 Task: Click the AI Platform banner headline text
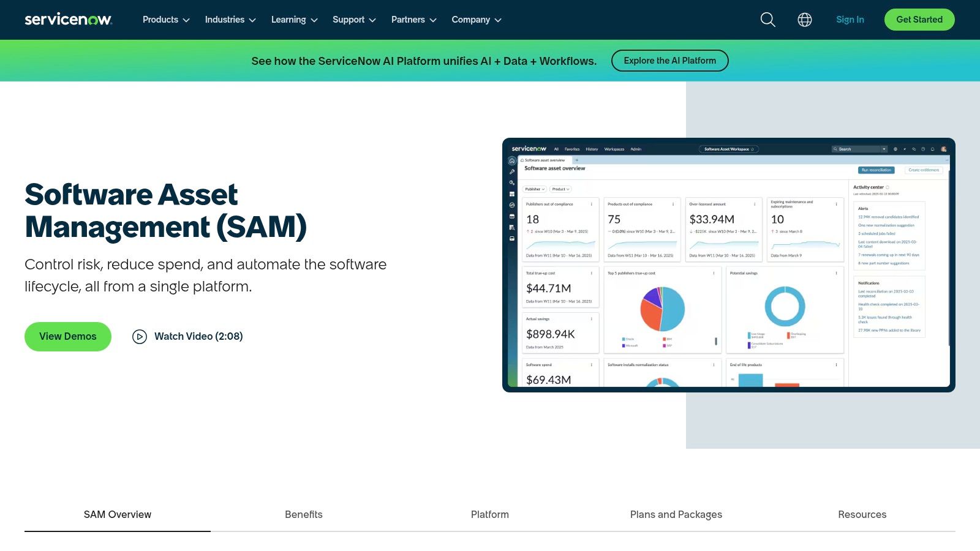424,61
